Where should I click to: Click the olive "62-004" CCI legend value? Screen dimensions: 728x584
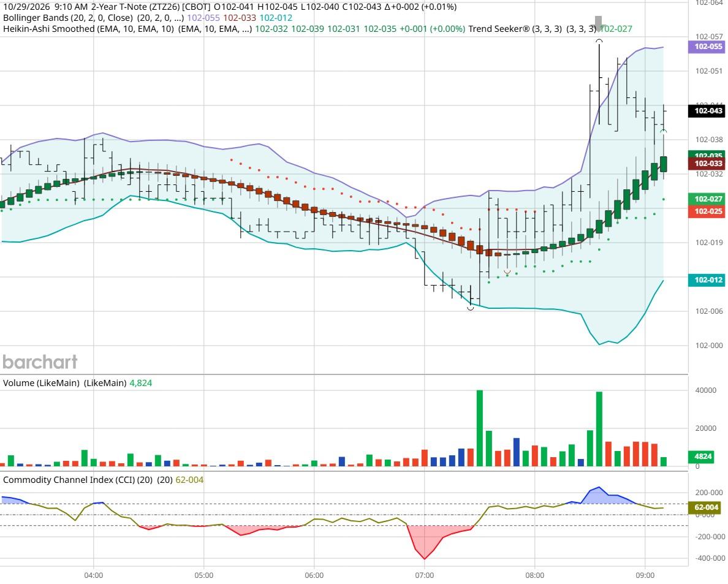click(x=189, y=480)
